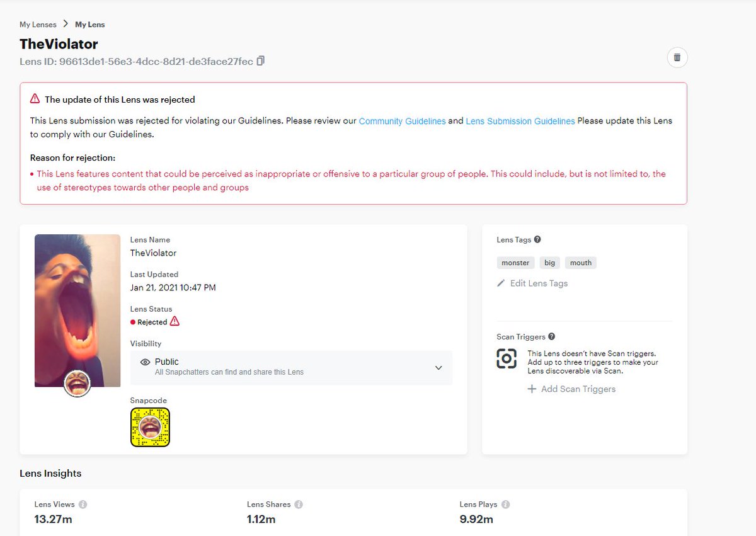
Task: Open Scan Triggers help tooltip icon
Action: click(x=552, y=336)
